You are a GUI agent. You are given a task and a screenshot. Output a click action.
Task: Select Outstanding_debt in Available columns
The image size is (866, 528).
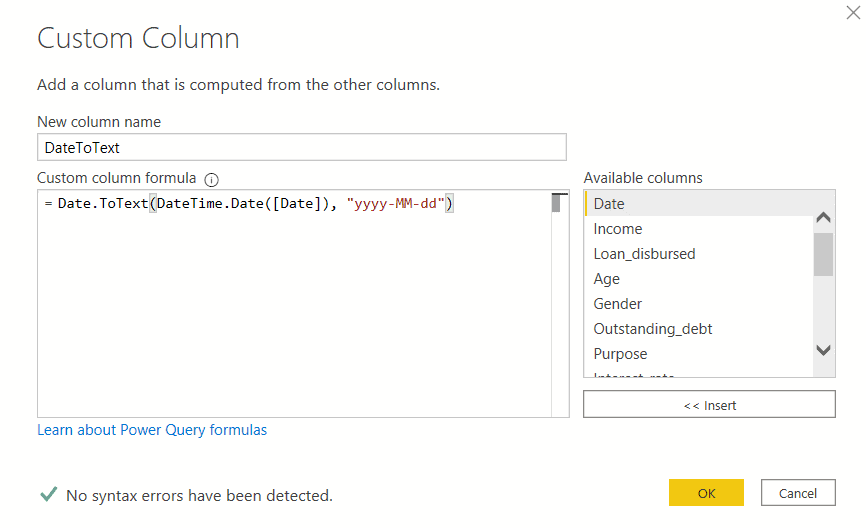(699, 329)
